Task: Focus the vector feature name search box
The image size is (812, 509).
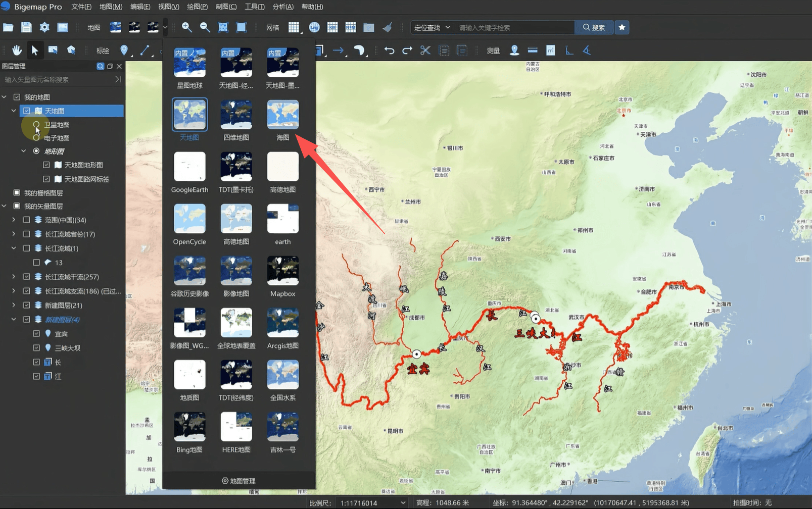Action: [x=58, y=79]
